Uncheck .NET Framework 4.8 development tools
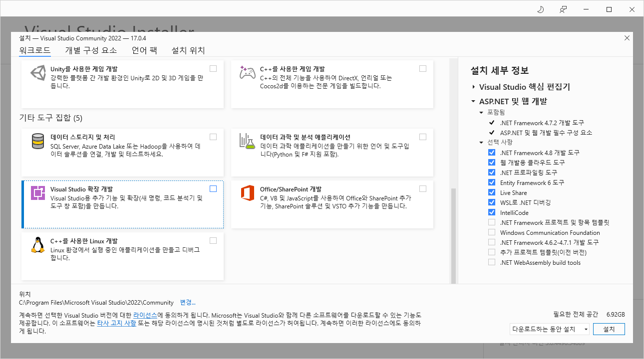The width and height of the screenshot is (644, 359). [492, 153]
